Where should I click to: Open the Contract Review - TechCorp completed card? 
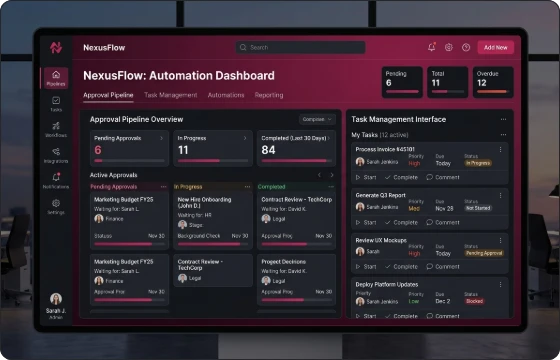(x=296, y=221)
